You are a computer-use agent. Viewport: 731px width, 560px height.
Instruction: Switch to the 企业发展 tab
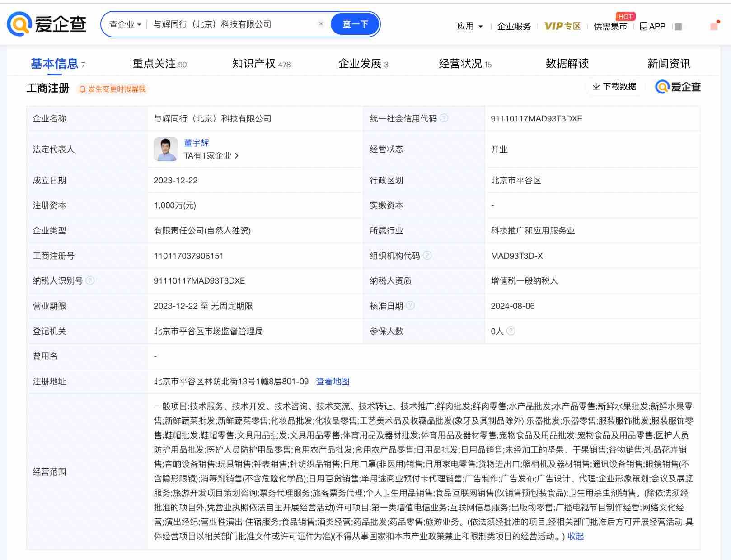363,64
